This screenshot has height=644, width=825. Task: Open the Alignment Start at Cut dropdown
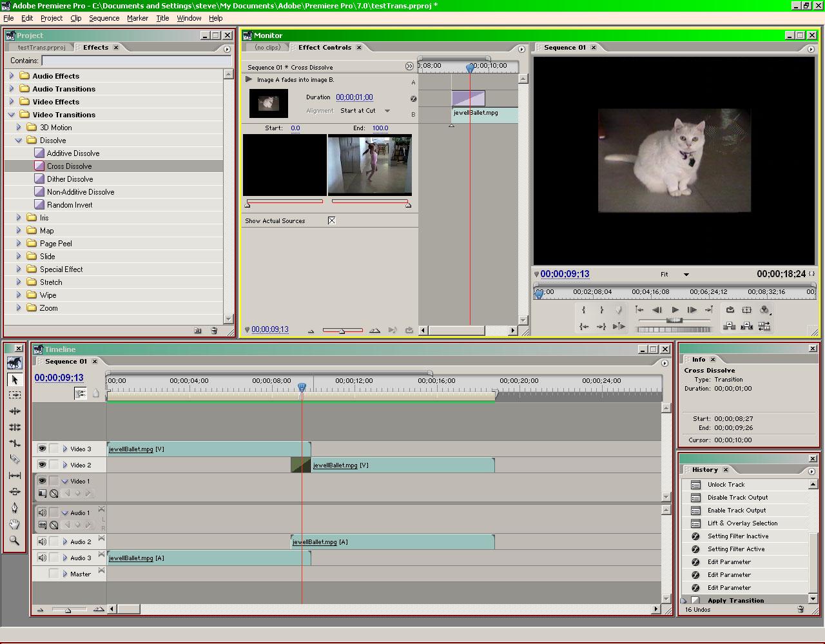pyautogui.click(x=365, y=111)
